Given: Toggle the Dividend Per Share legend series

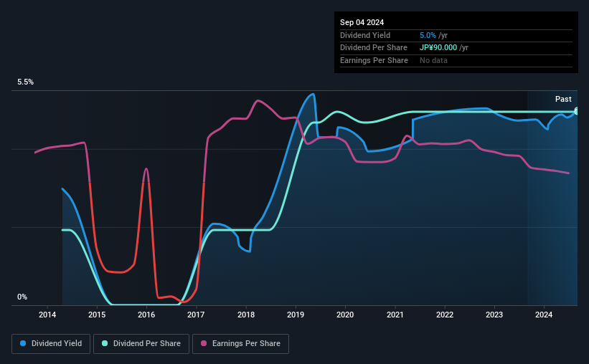Looking at the screenshot, I should click(141, 344).
